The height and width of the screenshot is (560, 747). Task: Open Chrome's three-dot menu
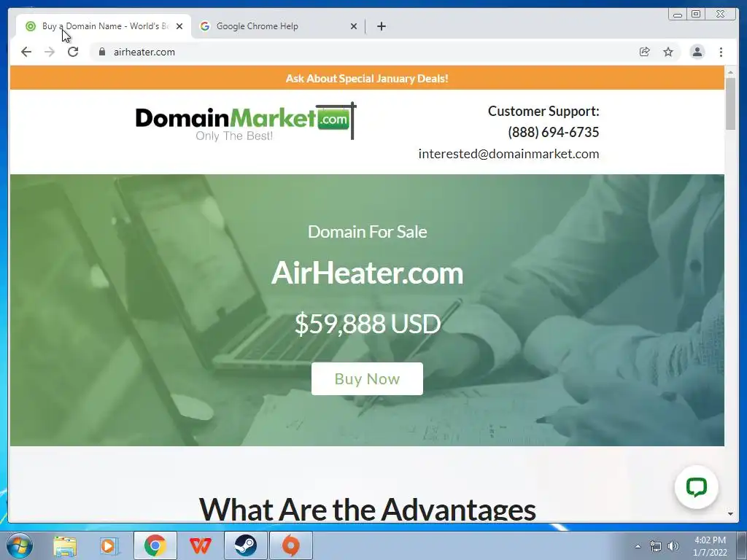(721, 52)
